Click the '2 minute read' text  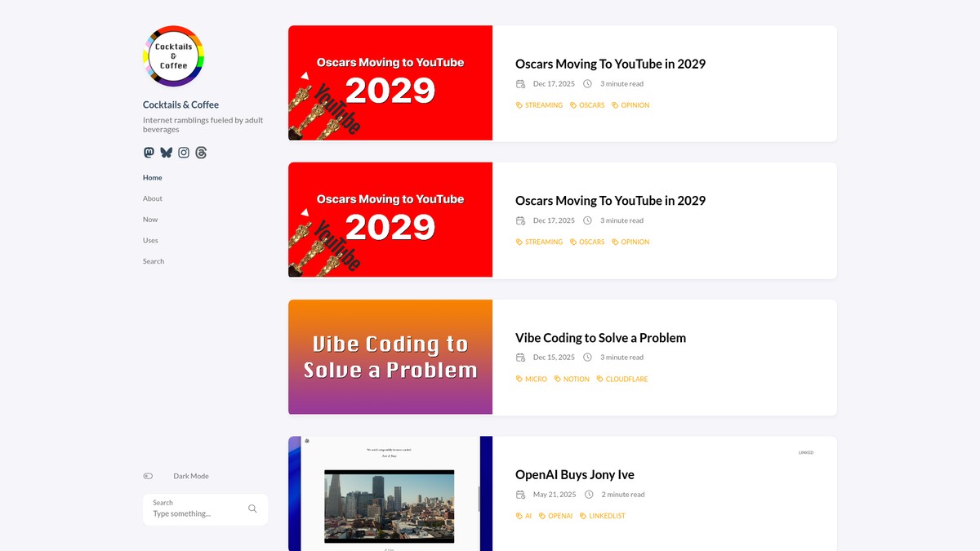[x=623, y=495]
